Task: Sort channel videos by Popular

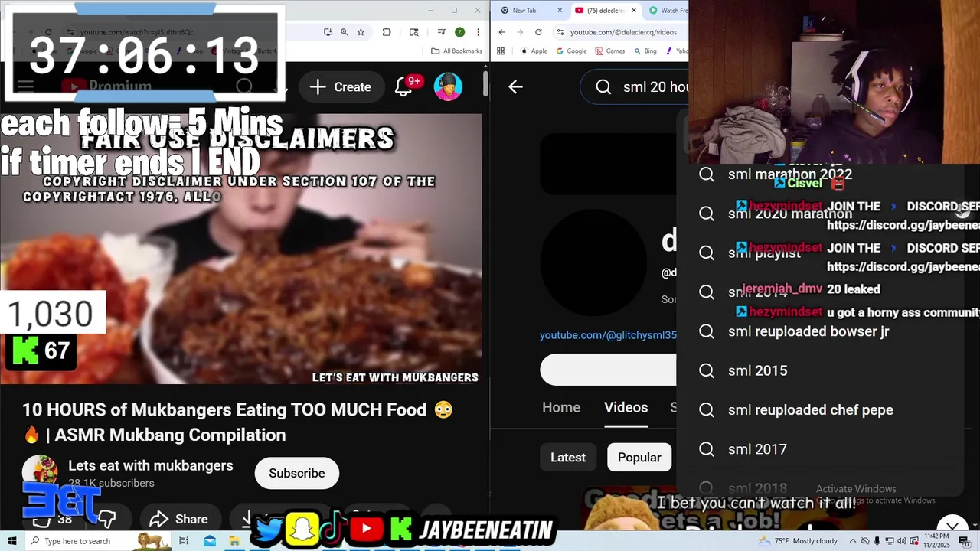Action: (639, 458)
